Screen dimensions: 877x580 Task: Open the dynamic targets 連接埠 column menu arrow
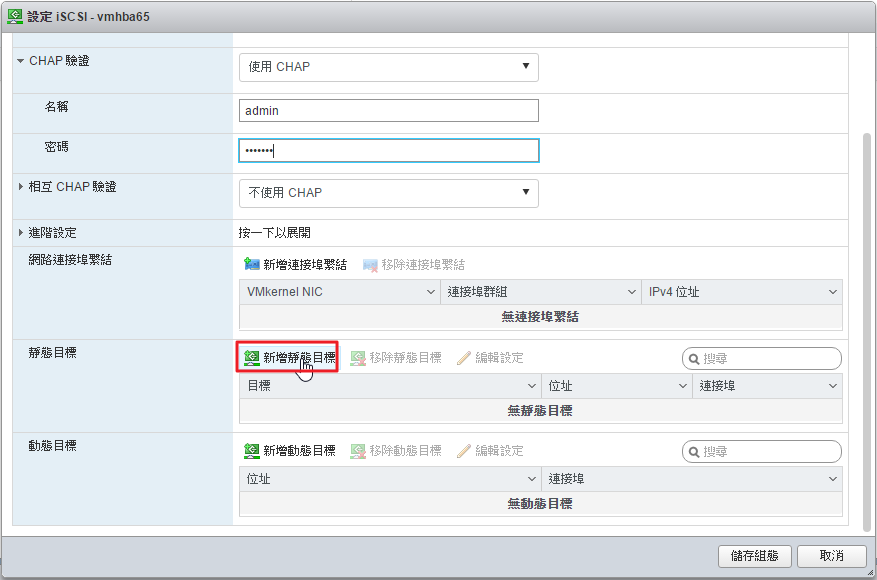[833, 479]
